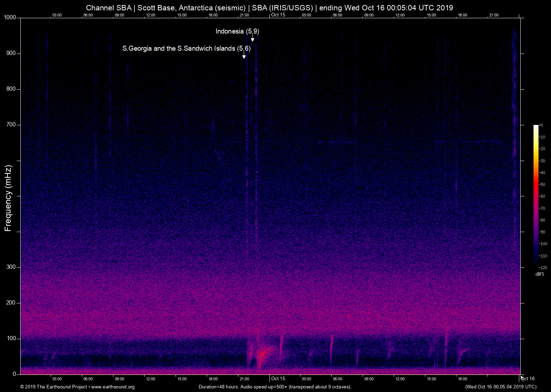Image resolution: width=551 pixels, height=392 pixels.
Task: Click the 300 mHz frequency tick label
Action: 11,267
